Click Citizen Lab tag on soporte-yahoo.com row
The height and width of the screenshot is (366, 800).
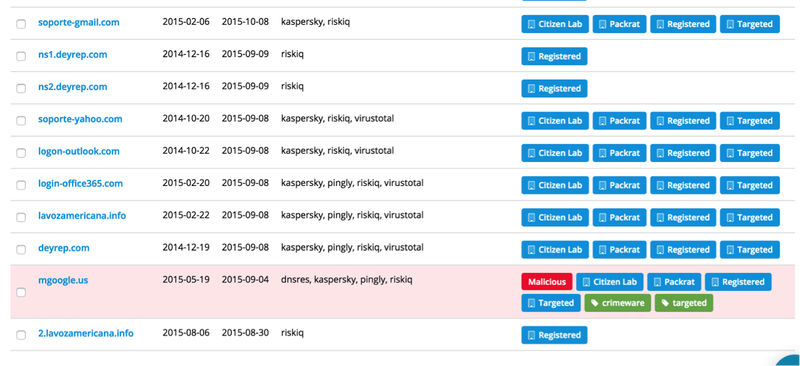point(555,120)
